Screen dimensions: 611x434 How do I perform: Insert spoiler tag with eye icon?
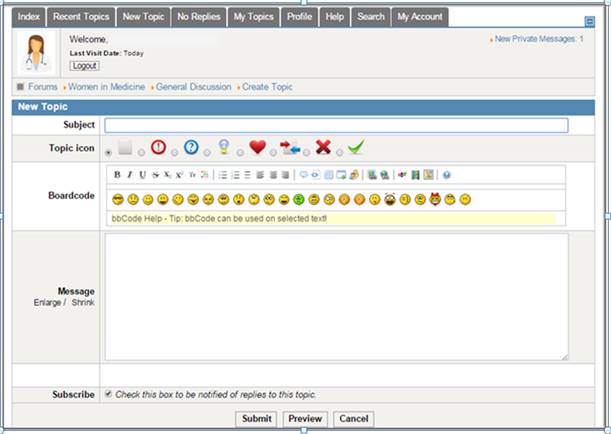point(315,175)
